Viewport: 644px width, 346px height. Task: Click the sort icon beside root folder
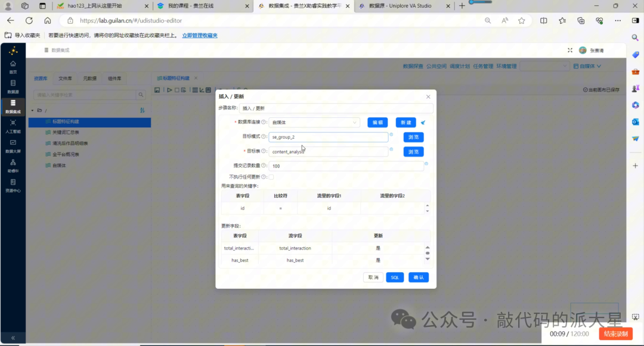click(x=142, y=110)
